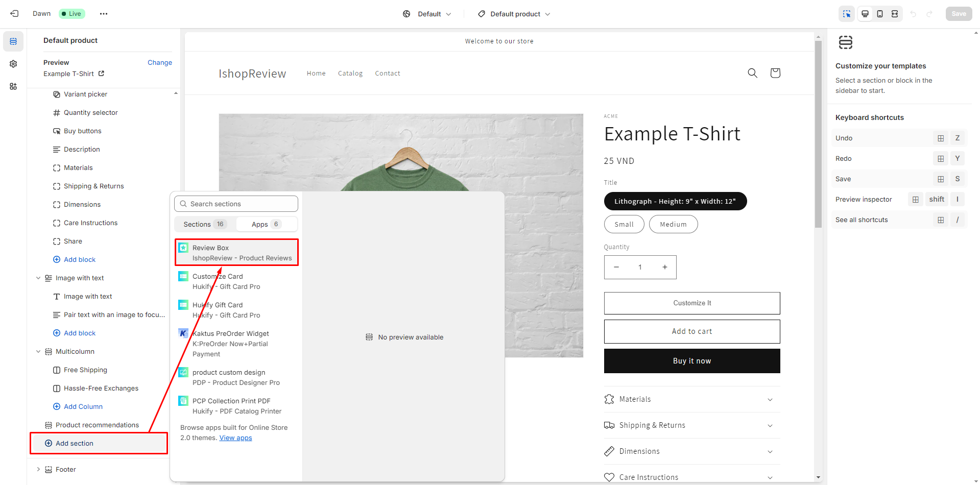Screen dimensions: 980x485
Task: Select Medium variant option
Action: coord(673,224)
